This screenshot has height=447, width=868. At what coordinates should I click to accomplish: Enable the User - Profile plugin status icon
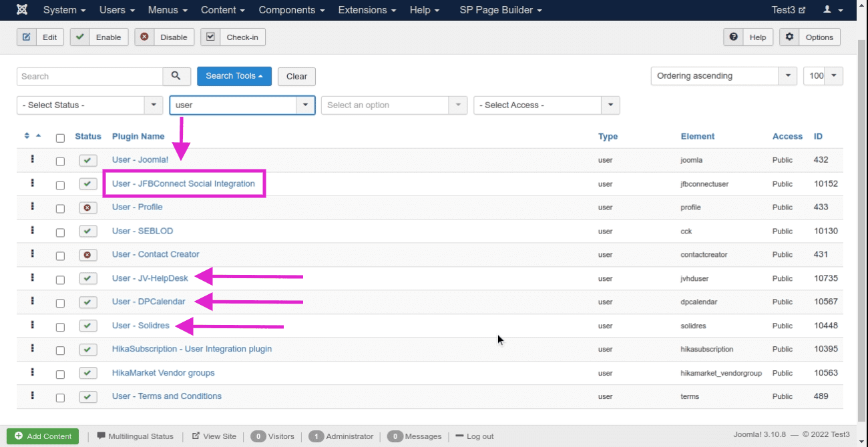(x=88, y=207)
